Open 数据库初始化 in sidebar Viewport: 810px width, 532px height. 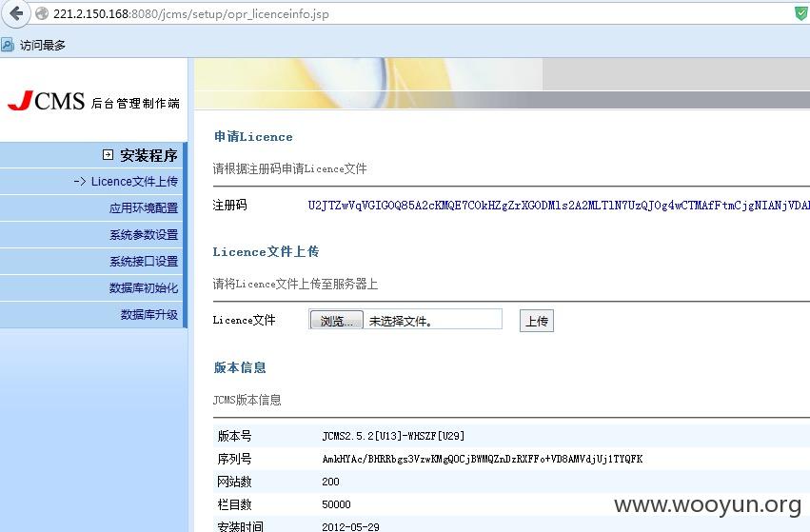tap(144, 288)
